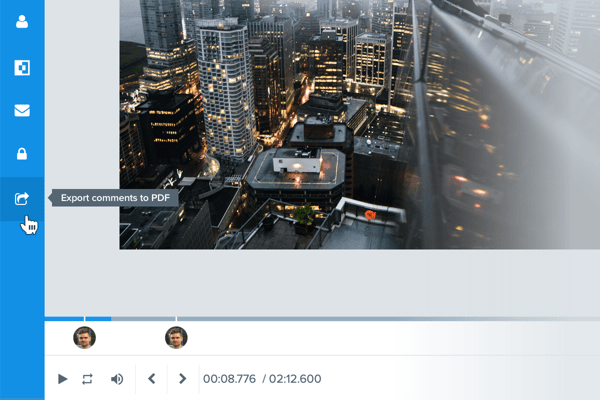Click the compare versions square icon

(22, 68)
